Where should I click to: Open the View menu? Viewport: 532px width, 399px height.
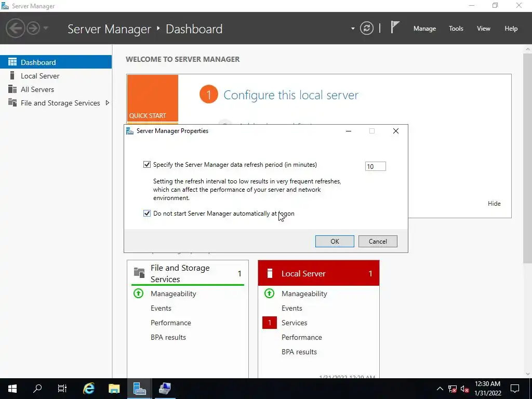click(484, 29)
